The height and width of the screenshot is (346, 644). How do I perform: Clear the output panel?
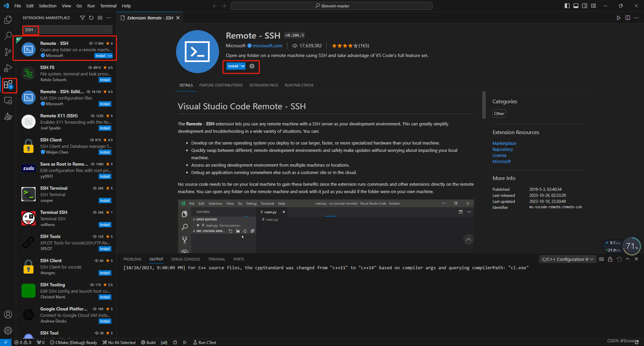pos(601,259)
